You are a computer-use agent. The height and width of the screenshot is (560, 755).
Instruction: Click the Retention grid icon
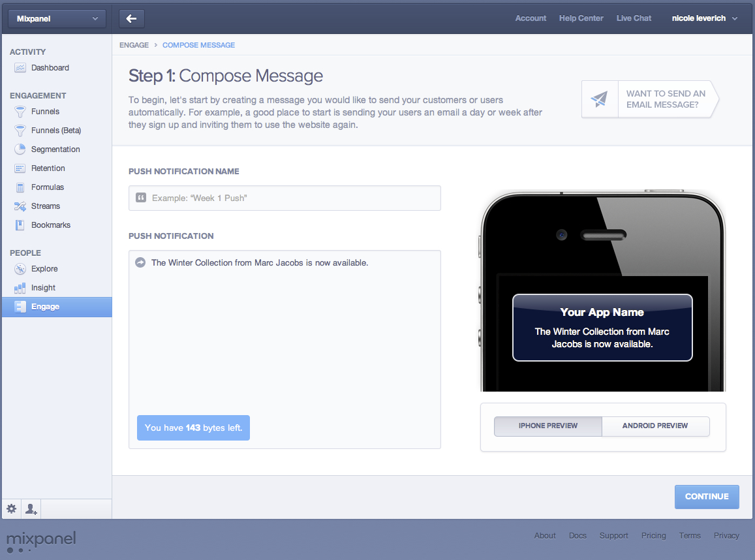pyautogui.click(x=20, y=168)
